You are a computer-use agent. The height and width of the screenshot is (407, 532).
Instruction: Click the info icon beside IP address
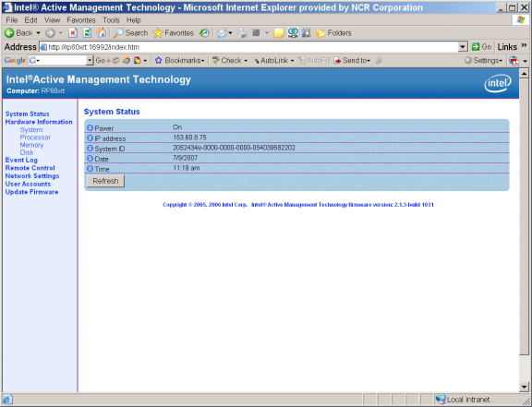coord(90,138)
